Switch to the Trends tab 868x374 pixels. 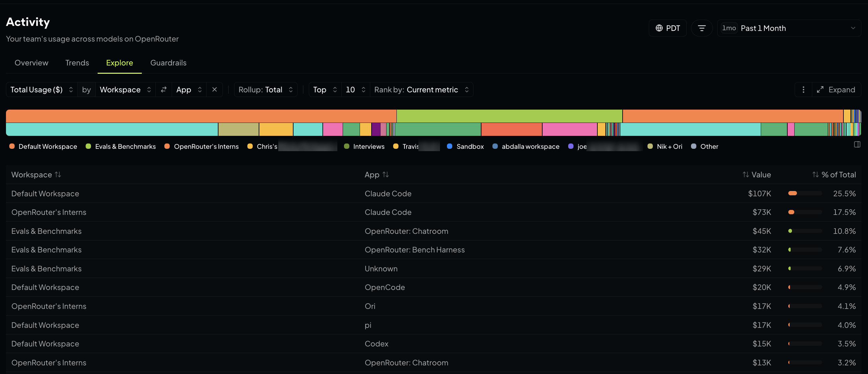77,63
